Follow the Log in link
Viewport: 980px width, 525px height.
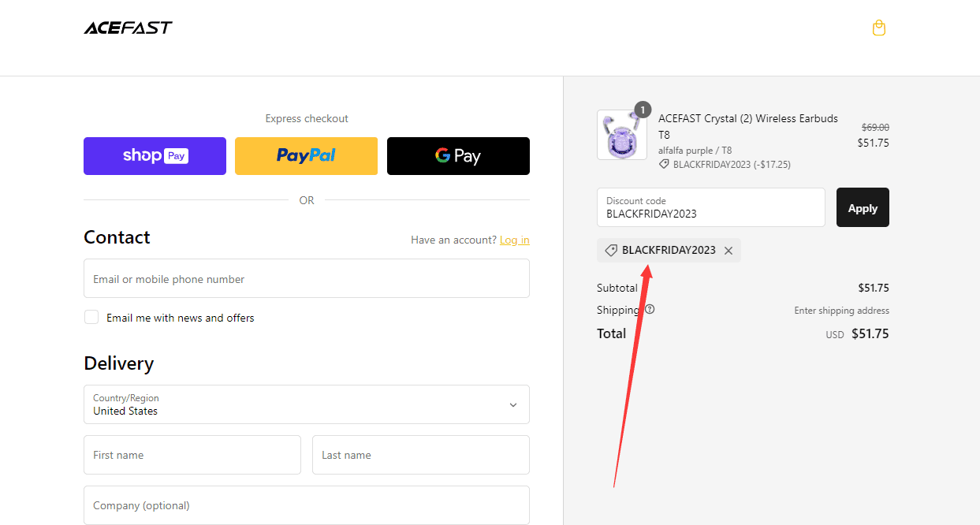pyautogui.click(x=514, y=240)
